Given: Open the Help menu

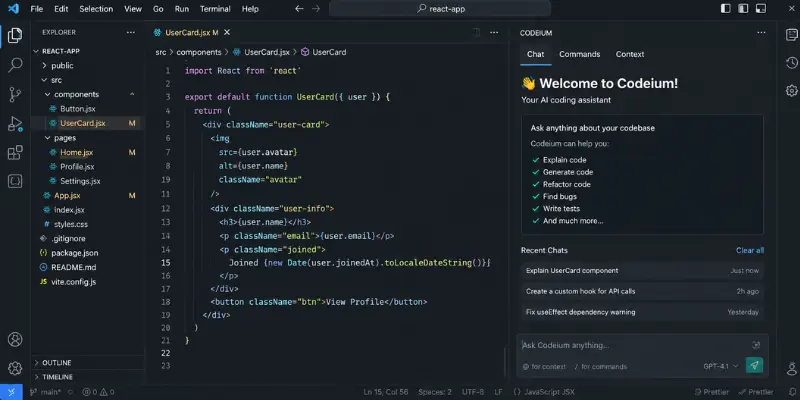Looking at the screenshot, I should click(x=250, y=9).
